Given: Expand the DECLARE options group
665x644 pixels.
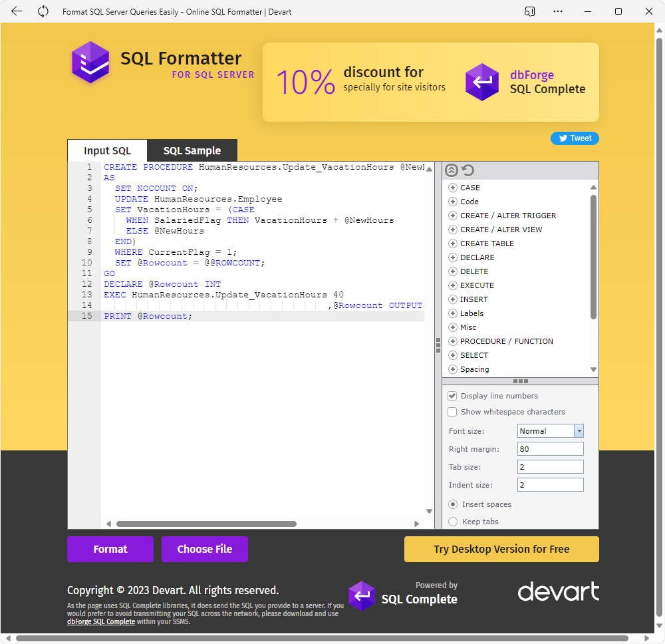Looking at the screenshot, I should point(453,257).
